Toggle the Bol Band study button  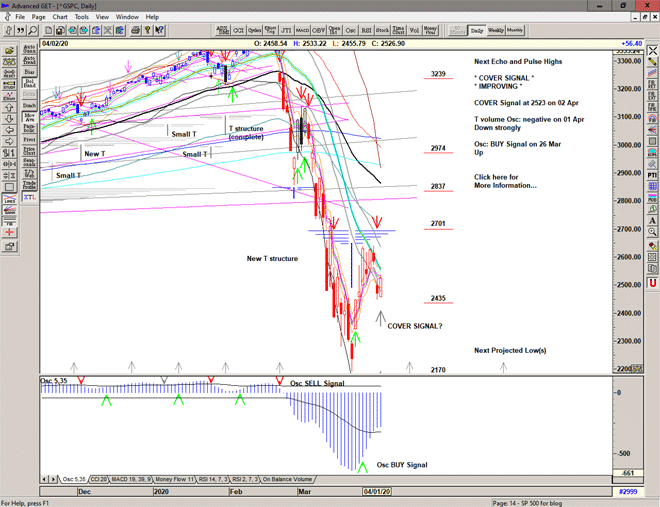(29, 83)
